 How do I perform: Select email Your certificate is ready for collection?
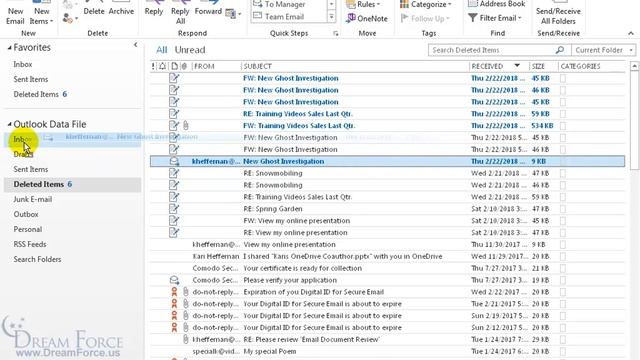point(387,269)
